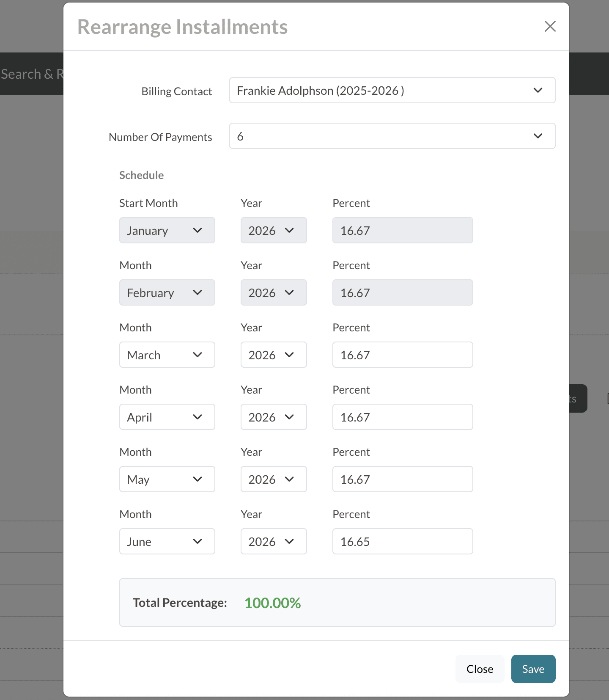Click the percent field for April
This screenshot has height=700, width=609.
pyautogui.click(x=402, y=417)
